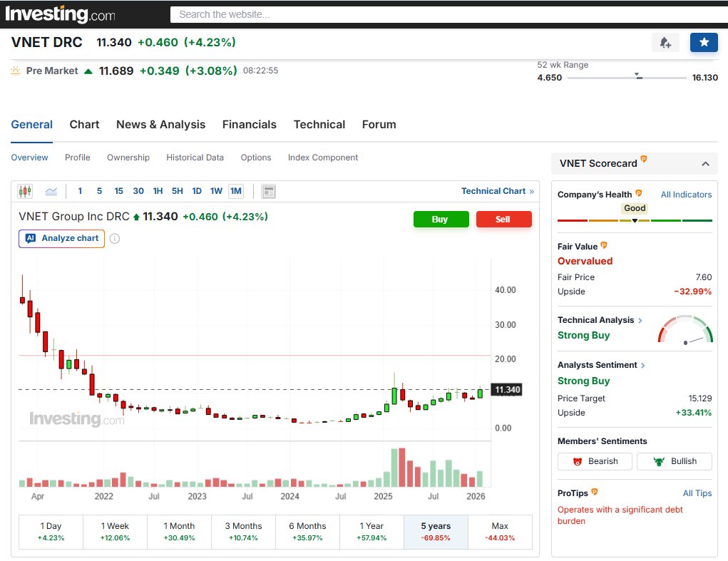
Task: Click the Overvalued fair value text
Action: tap(585, 261)
